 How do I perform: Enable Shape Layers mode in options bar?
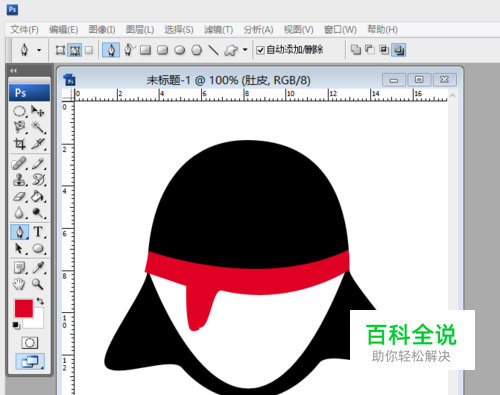pos(60,50)
